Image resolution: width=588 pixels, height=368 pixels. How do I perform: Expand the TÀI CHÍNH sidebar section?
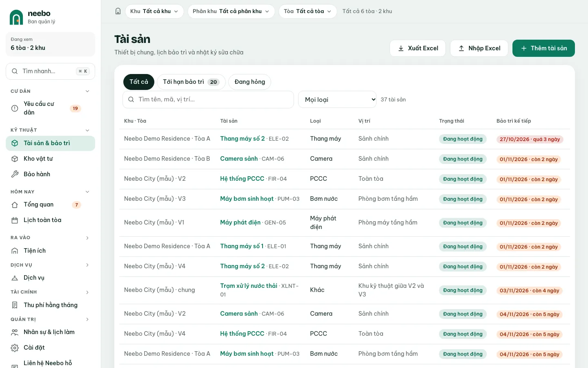point(87,292)
